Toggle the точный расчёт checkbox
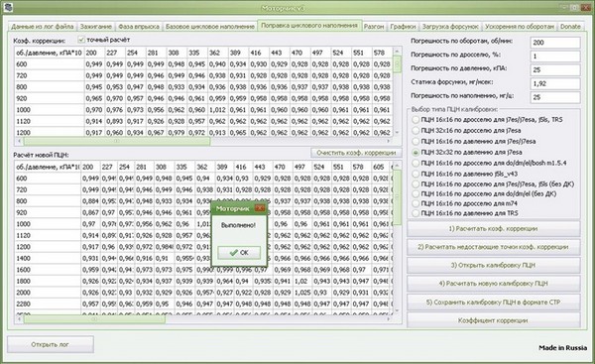Screen dimensions: 595x364 pos(81,40)
